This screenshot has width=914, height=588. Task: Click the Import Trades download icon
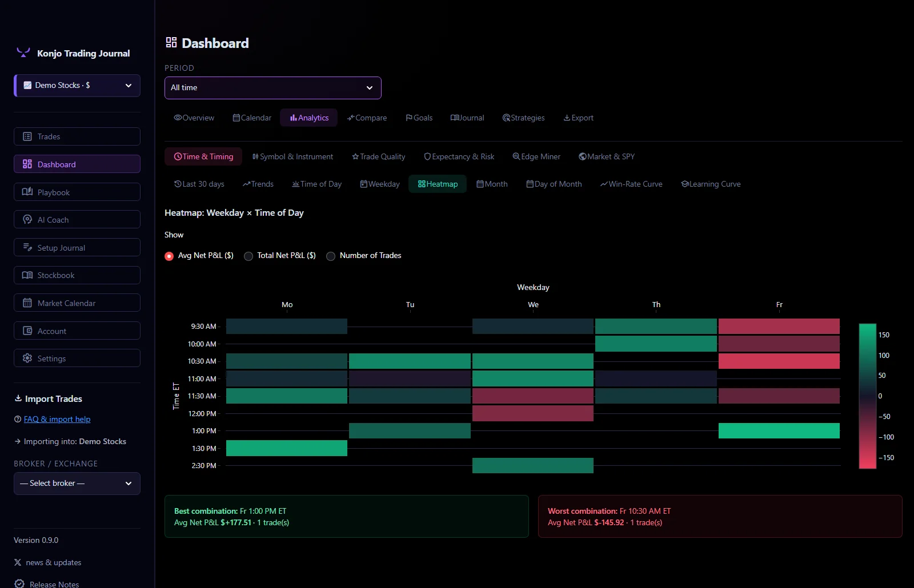(x=18, y=398)
